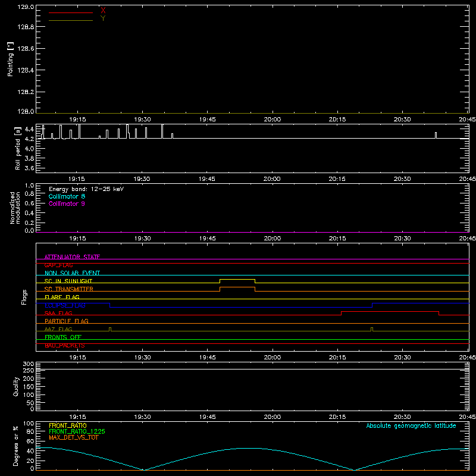Click the green FRONTS_OFF label
This screenshot has height=476, width=476.
(63, 337)
